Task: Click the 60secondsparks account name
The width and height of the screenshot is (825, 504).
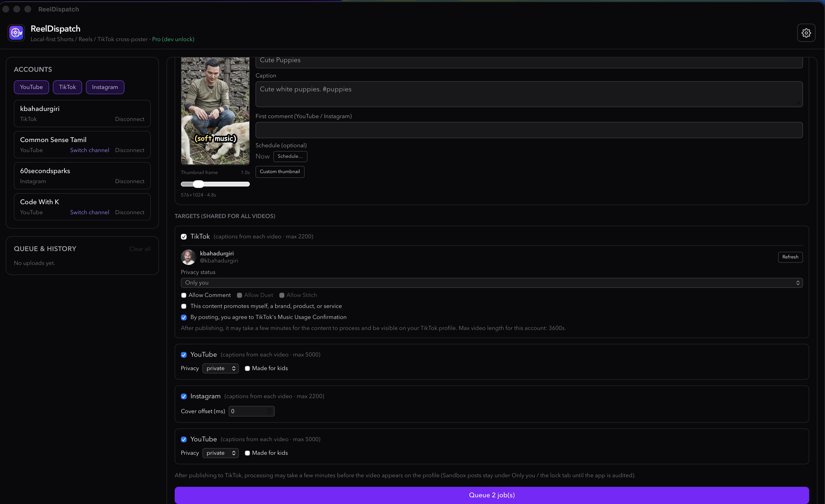Action: (x=45, y=171)
